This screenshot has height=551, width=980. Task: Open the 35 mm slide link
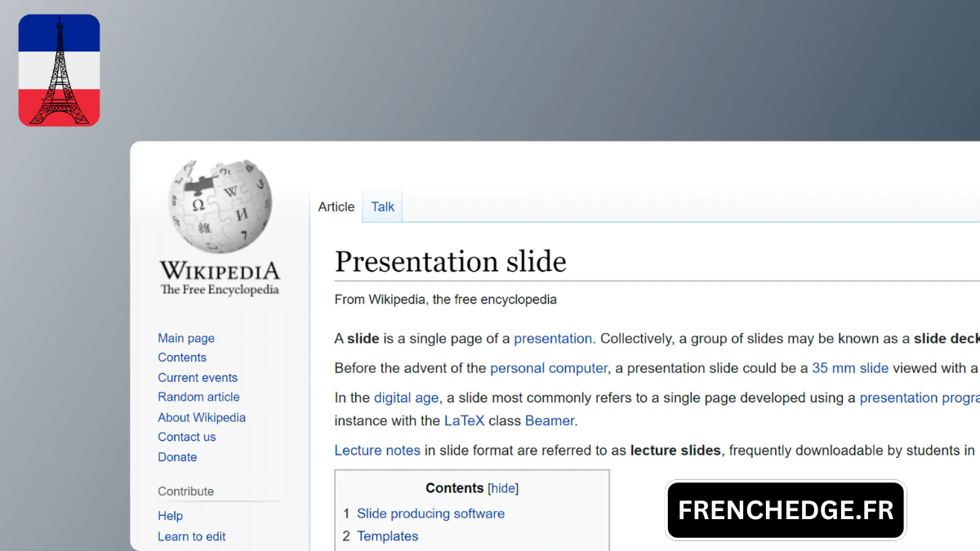coord(850,368)
